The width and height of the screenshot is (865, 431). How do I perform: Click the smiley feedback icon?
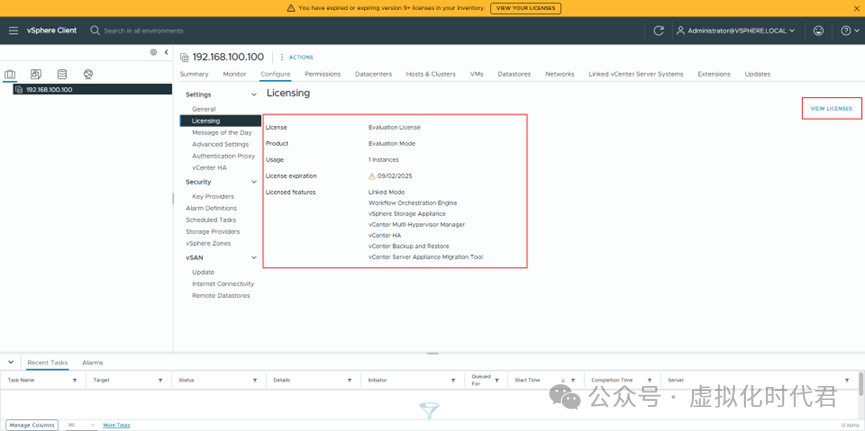click(x=818, y=31)
